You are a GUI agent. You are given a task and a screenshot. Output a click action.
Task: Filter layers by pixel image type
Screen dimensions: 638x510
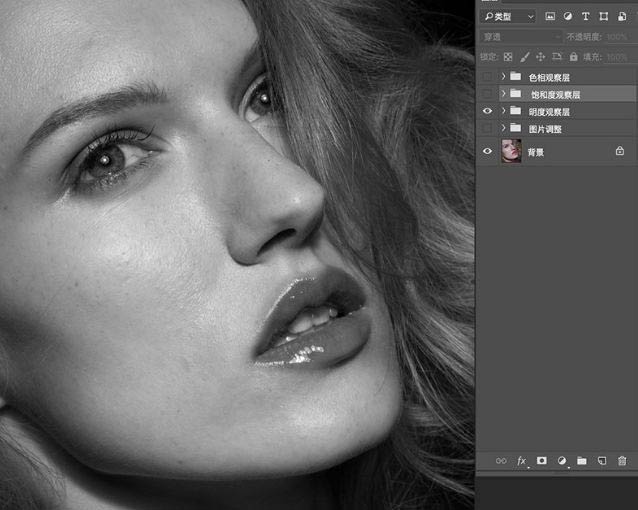pyautogui.click(x=550, y=17)
